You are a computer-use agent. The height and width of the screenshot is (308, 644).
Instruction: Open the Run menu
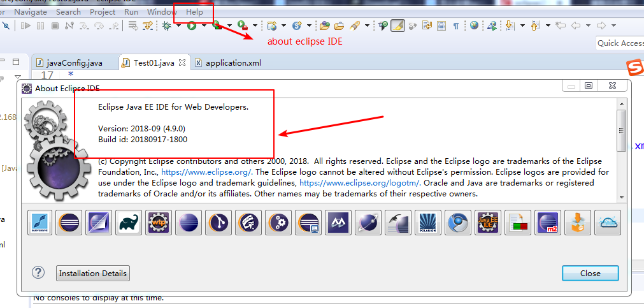pyautogui.click(x=131, y=12)
